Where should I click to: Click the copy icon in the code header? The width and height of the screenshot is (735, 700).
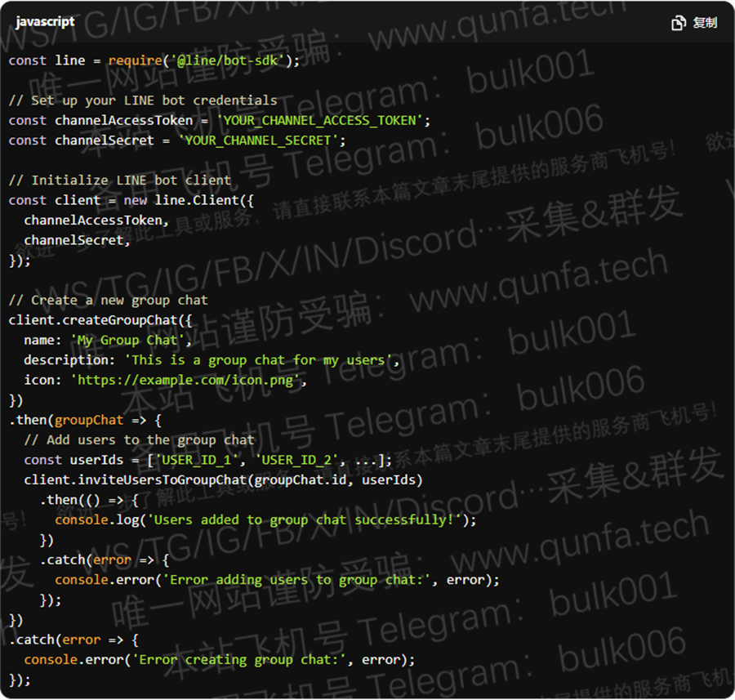(678, 23)
